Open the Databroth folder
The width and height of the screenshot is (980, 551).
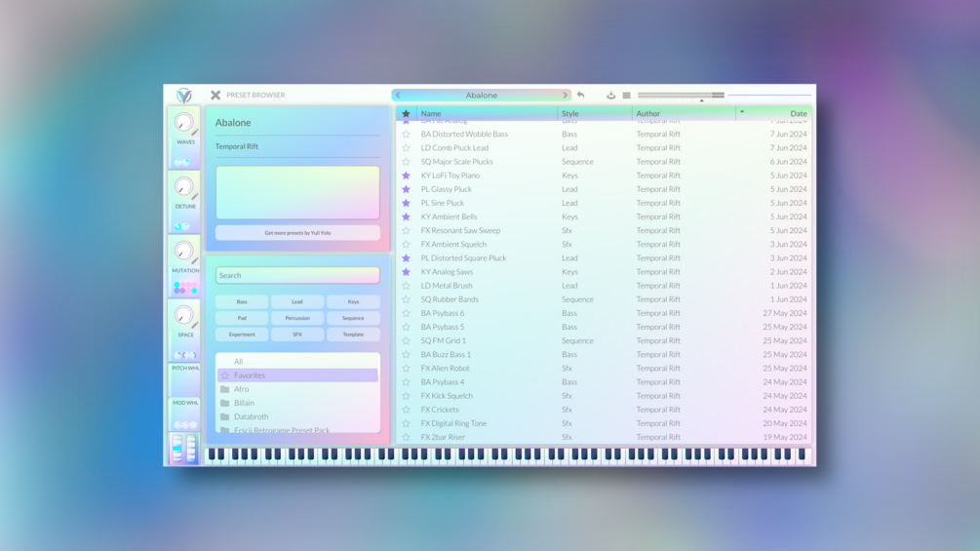tap(297, 416)
